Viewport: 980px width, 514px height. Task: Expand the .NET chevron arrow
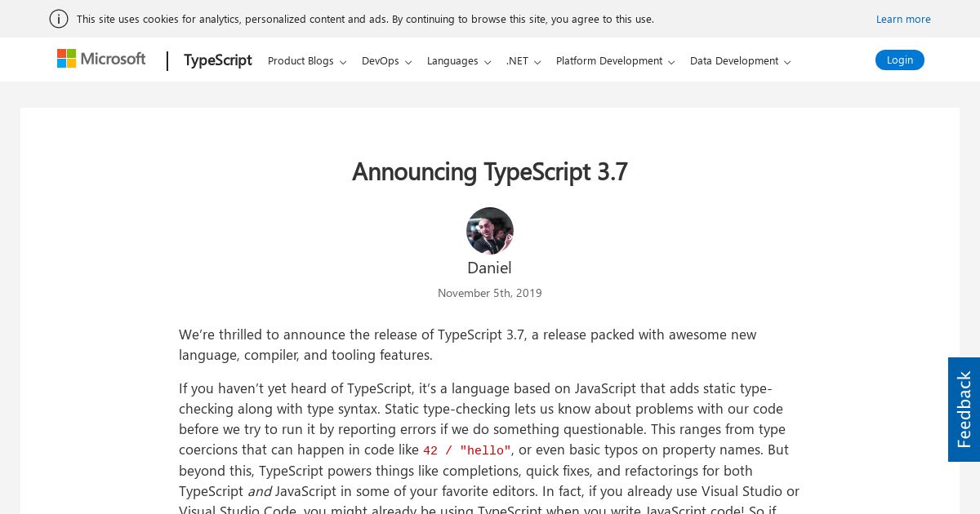(x=537, y=62)
